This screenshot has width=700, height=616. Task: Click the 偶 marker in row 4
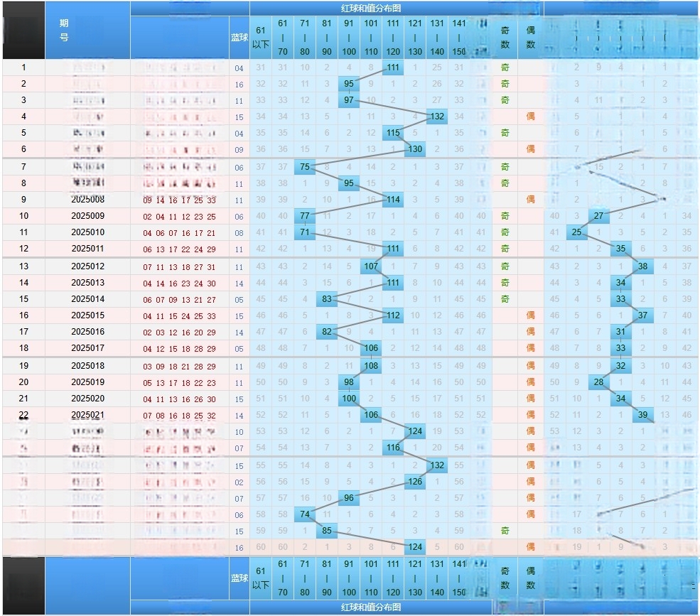tap(530, 117)
